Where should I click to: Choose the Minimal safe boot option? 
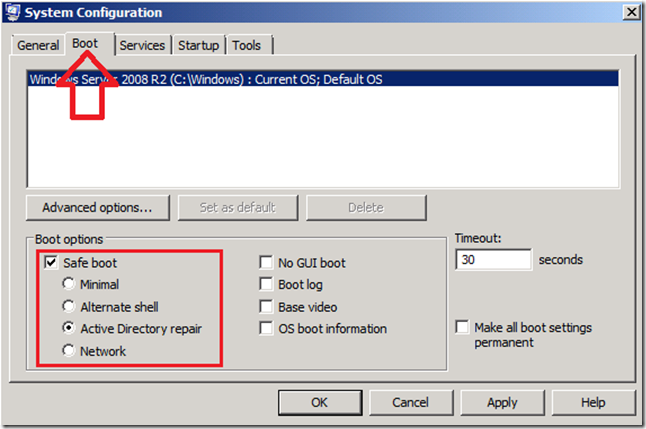(x=68, y=284)
